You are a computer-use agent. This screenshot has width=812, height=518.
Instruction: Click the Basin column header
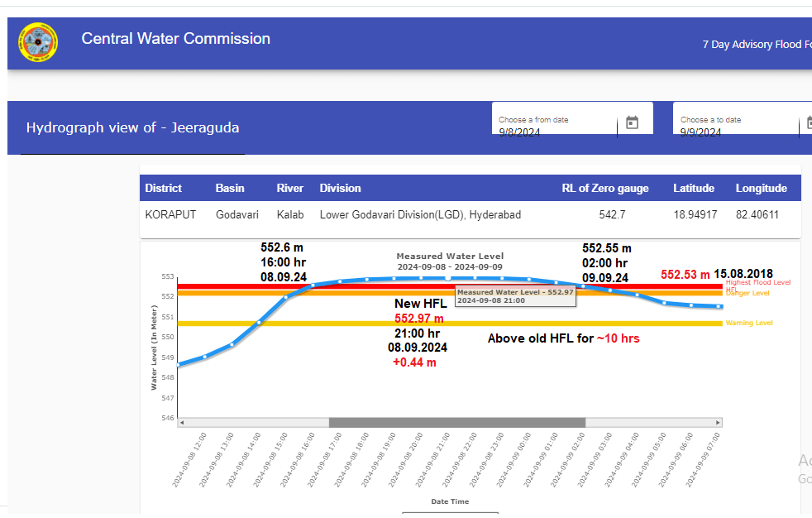230,188
